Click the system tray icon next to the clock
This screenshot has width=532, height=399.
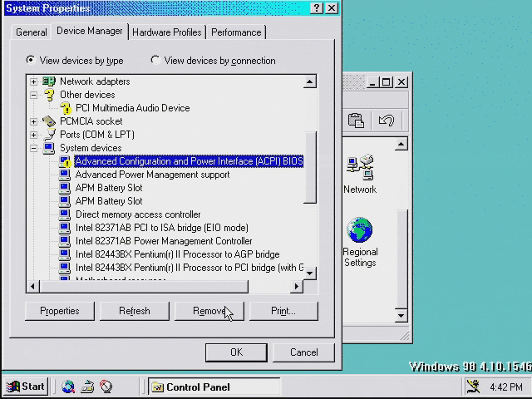[473, 387]
